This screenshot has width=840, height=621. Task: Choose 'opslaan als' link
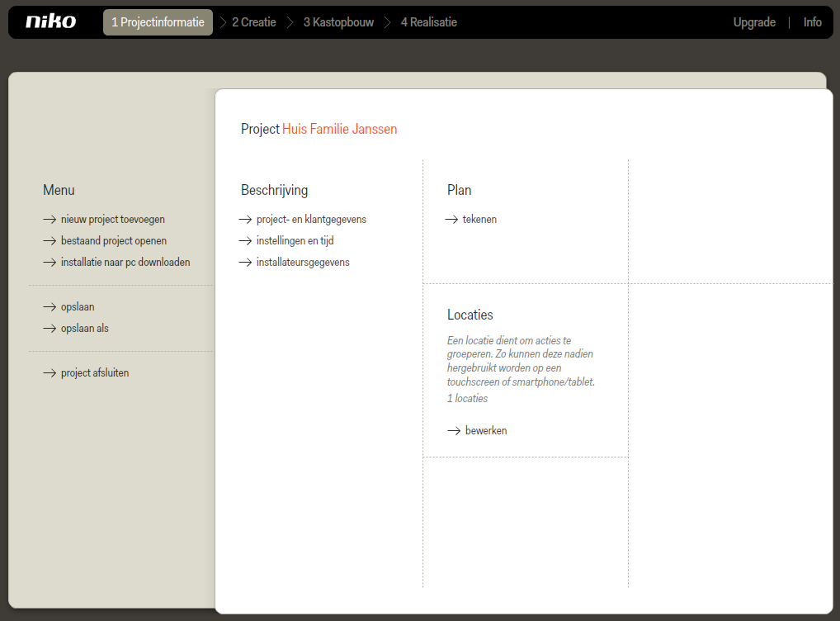(85, 328)
